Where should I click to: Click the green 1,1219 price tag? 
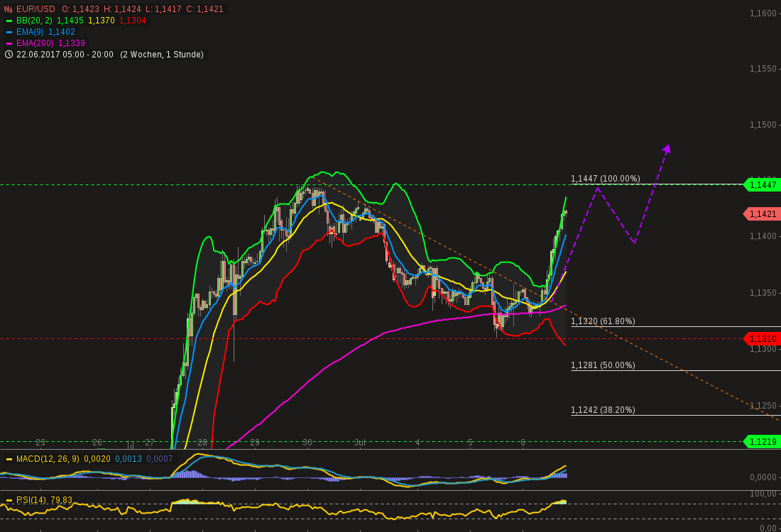point(762,441)
